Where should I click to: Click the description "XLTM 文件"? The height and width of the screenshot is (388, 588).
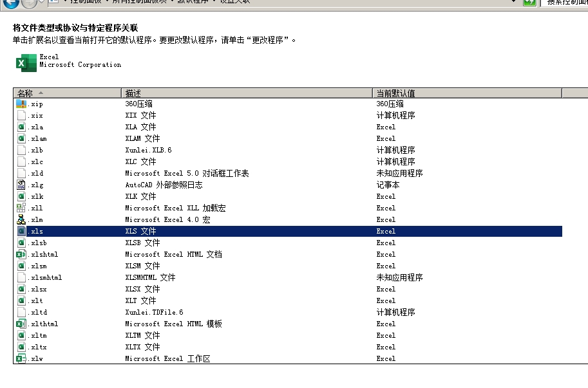pos(142,336)
